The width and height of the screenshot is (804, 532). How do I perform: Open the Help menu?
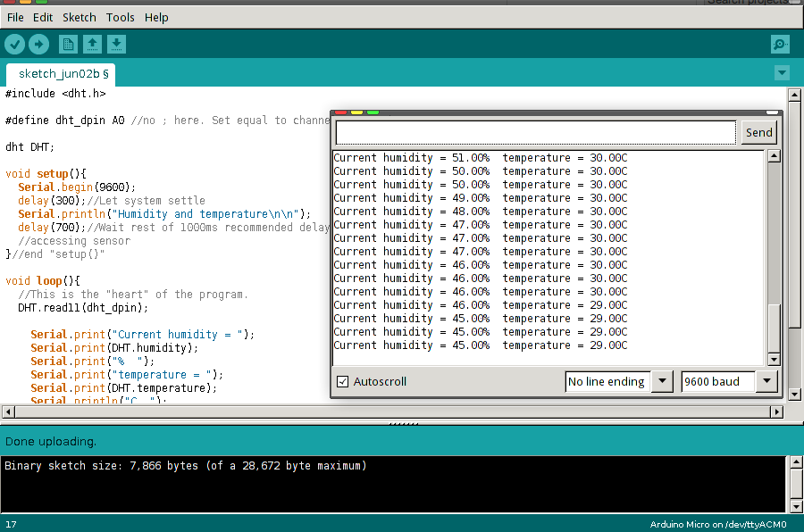[x=156, y=18]
